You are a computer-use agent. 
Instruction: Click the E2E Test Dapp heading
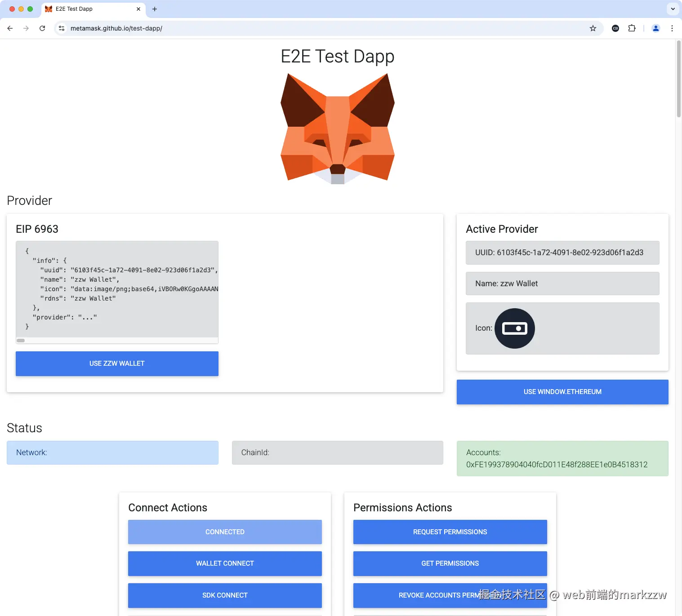(338, 56)
